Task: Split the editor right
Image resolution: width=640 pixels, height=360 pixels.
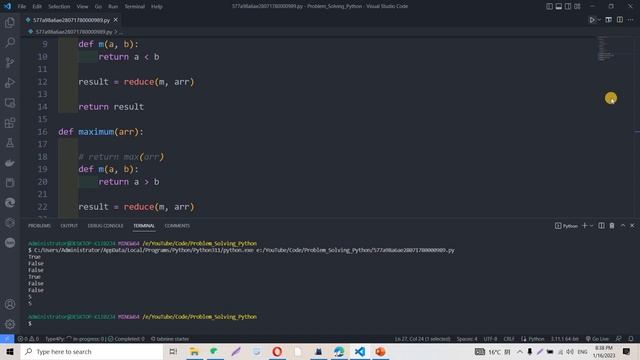Action: (x=620, y=20)
